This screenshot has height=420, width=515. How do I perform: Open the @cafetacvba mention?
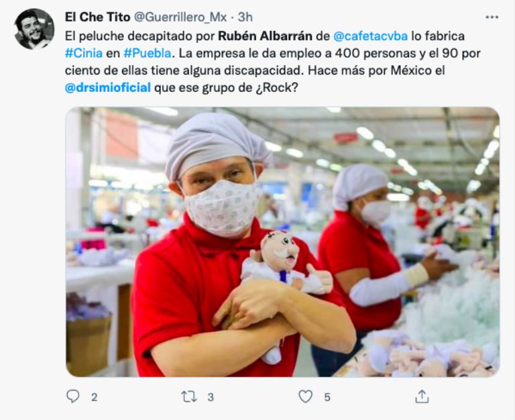coord(370,36)
